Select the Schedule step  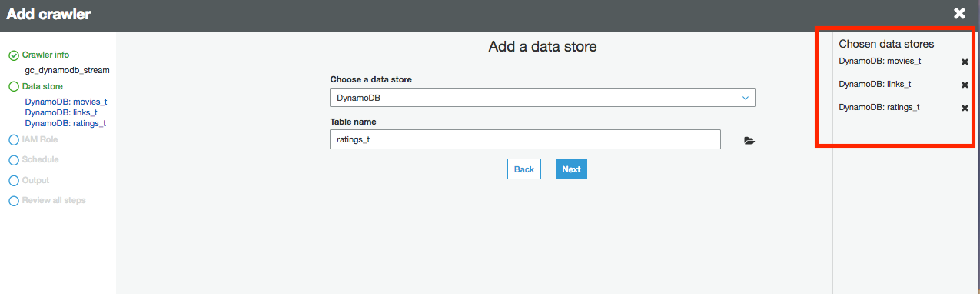pyautogui.click(x=40, y=160)
